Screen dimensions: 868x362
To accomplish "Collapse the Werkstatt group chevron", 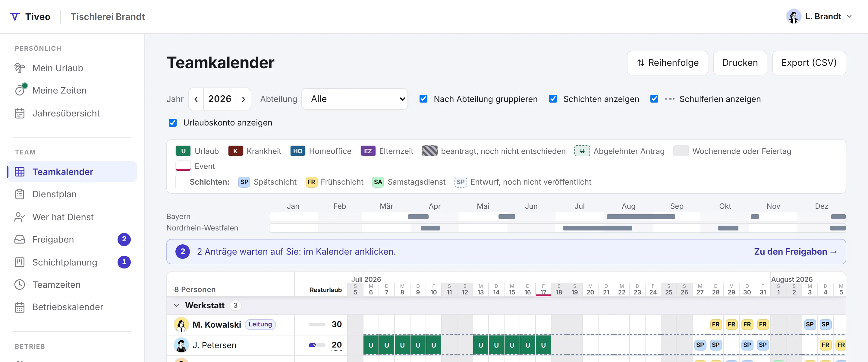I will [x=177, y=305].
